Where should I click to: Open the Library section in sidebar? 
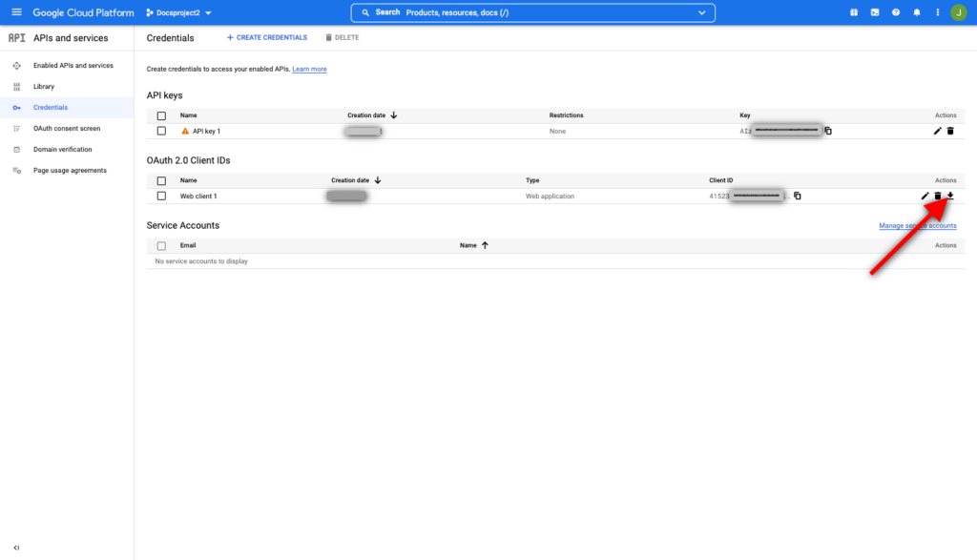[44, 86]
